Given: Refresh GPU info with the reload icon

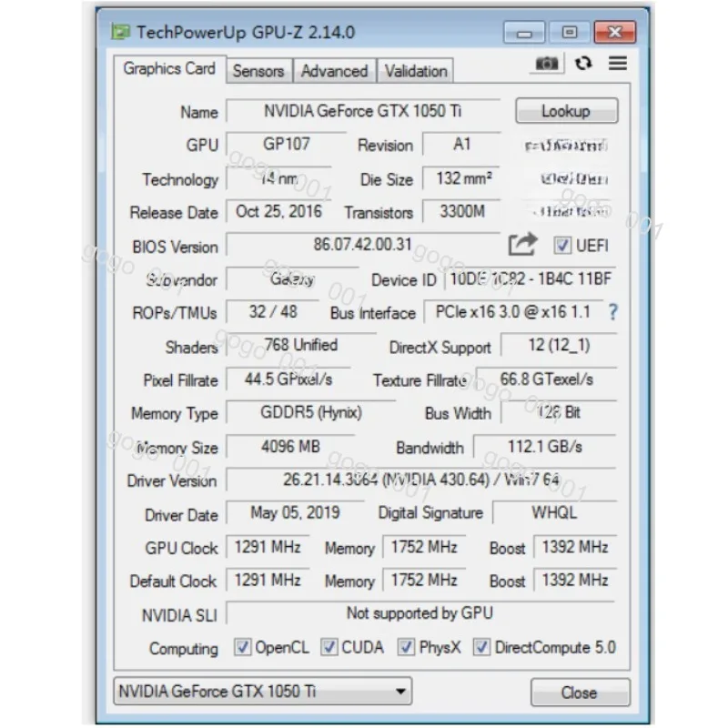Looking at the screenshot, I should pyautogui.click(x=583, y=63).
